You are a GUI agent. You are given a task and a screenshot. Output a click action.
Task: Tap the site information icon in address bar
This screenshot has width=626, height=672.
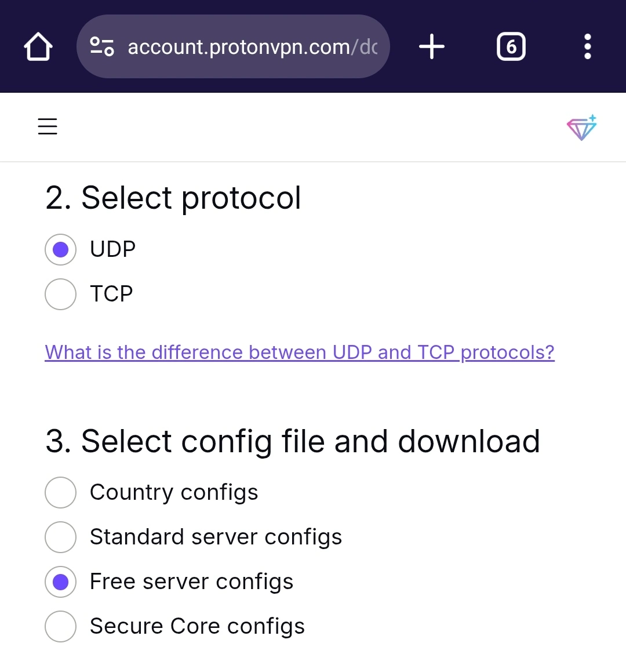click(101, 46)
